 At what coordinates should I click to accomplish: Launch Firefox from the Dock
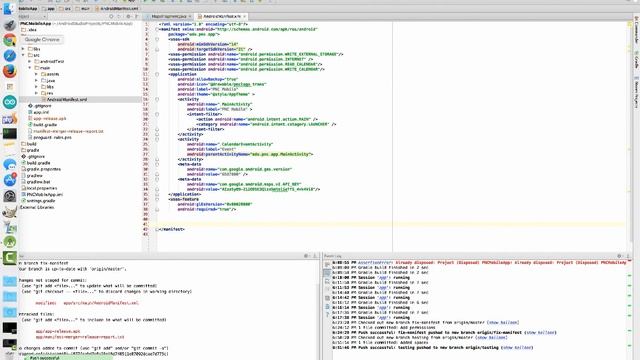coord(9,71)
